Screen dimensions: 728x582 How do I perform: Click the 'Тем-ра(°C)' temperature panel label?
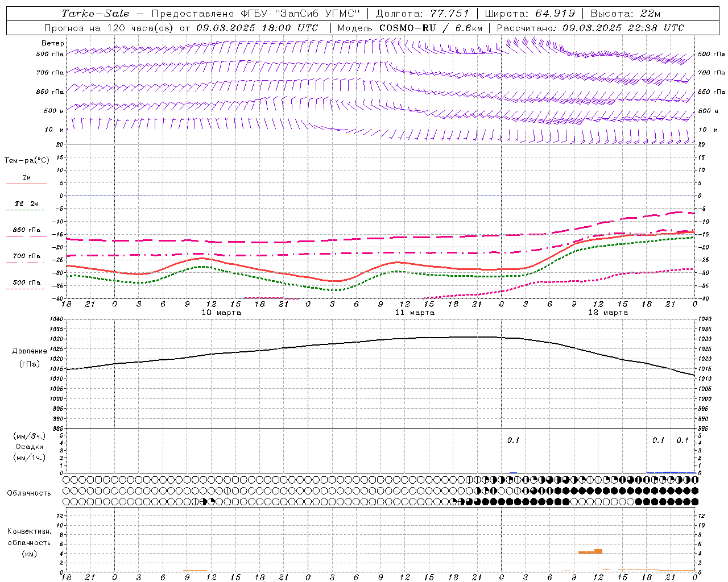pos(27,161)
